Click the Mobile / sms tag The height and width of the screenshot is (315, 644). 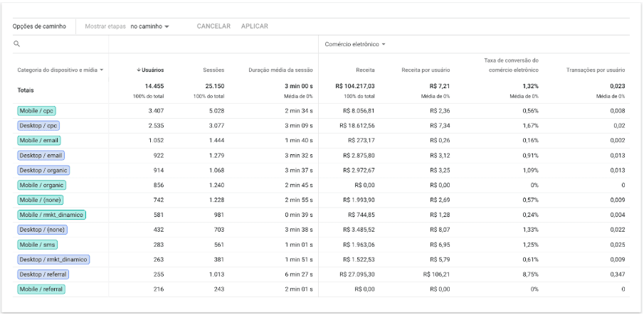[x=38, y=245]
